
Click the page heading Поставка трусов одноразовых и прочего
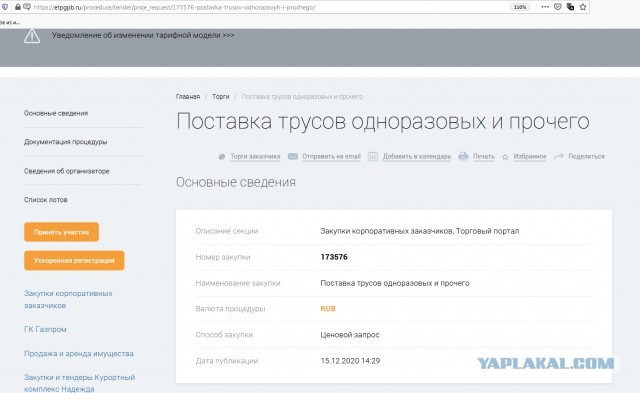tap(383, 122)
